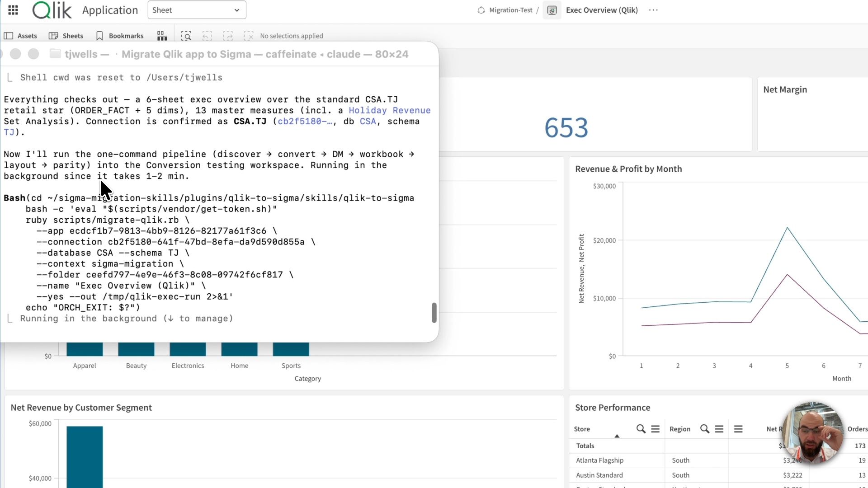This screenshot has width=868, height=488.
Task: Click the insight advisor grid icon
Action: pyautogui.click(x=162, y=36)
